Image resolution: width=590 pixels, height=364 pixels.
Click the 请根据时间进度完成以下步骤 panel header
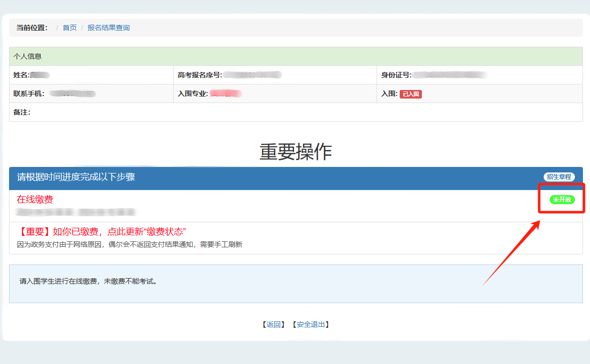point(76,177)
